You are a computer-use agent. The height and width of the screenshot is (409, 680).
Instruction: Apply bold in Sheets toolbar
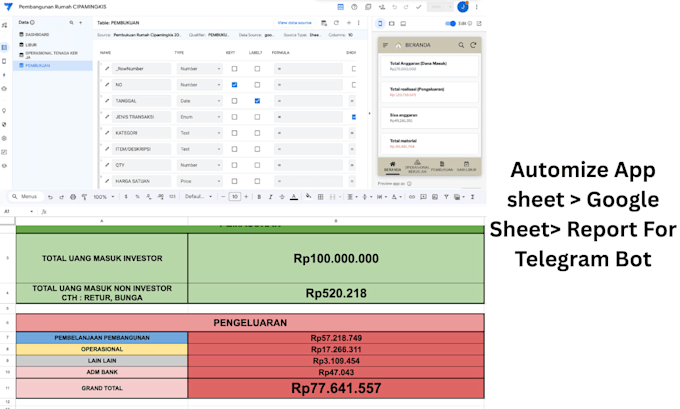[259, 197]
